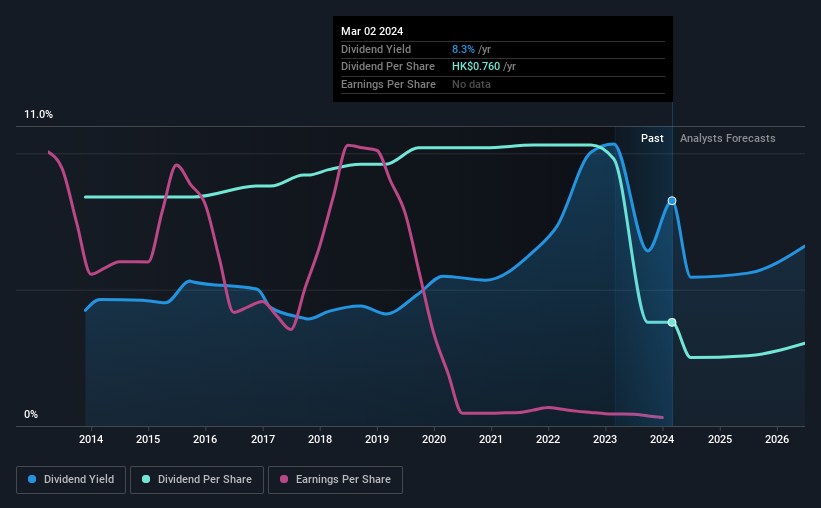
Task: Click the 2014 x-axis year label
Action: click(x=91, y=439)
